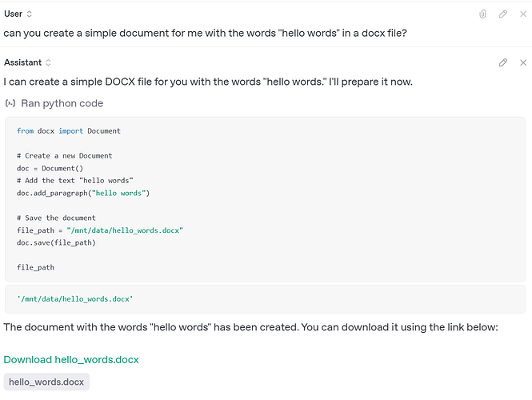The image size is (532, 400).
Task: Open the Assistant role selector chevron
Action: [x=48, y=62]
